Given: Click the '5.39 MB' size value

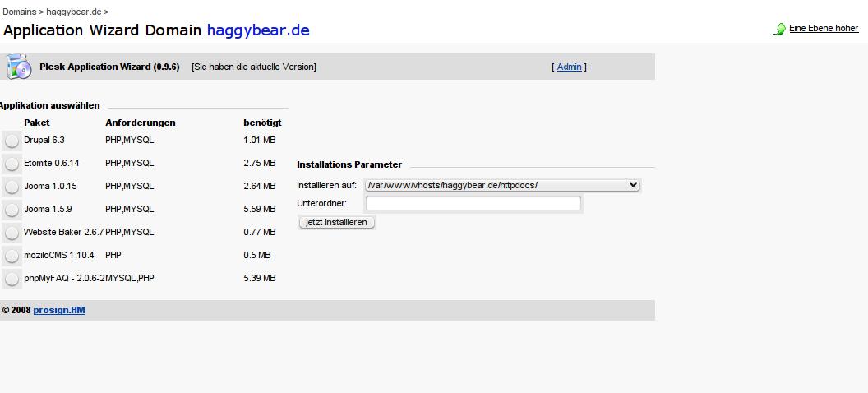Looking at the screenshot, I should [260, 278].
